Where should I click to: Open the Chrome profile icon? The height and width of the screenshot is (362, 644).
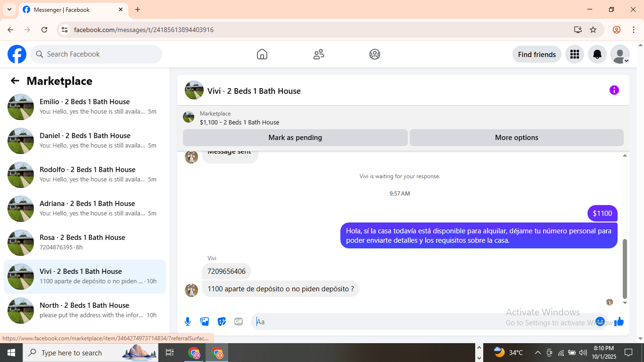pos(617,30)
